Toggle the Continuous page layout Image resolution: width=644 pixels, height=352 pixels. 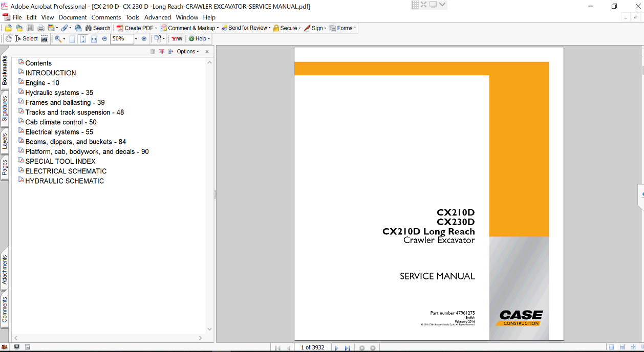tap(621, 347)
